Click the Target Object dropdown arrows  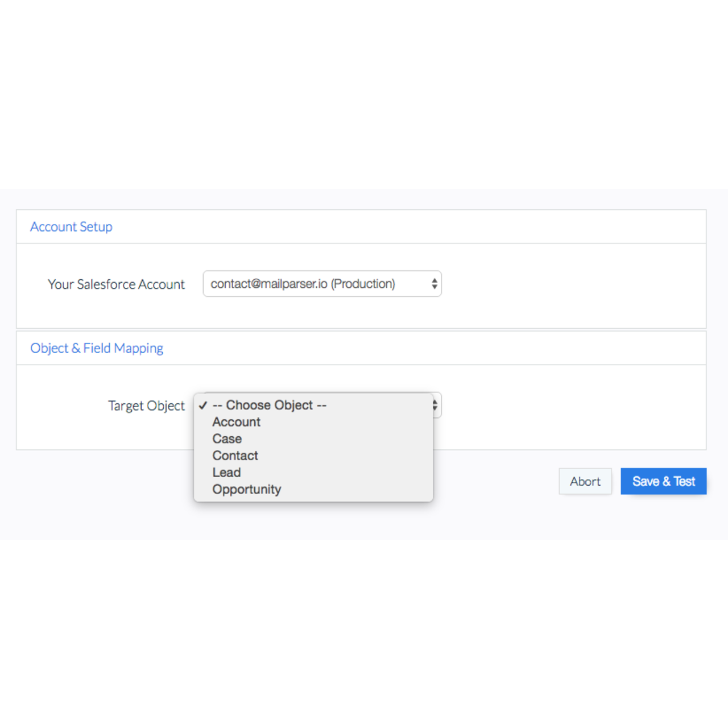[x=436, y=406]
